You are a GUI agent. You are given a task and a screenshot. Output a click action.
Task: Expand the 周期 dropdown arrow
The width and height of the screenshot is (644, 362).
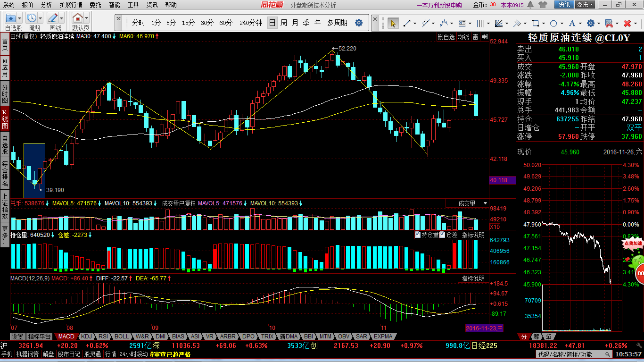tap(41, 19)
